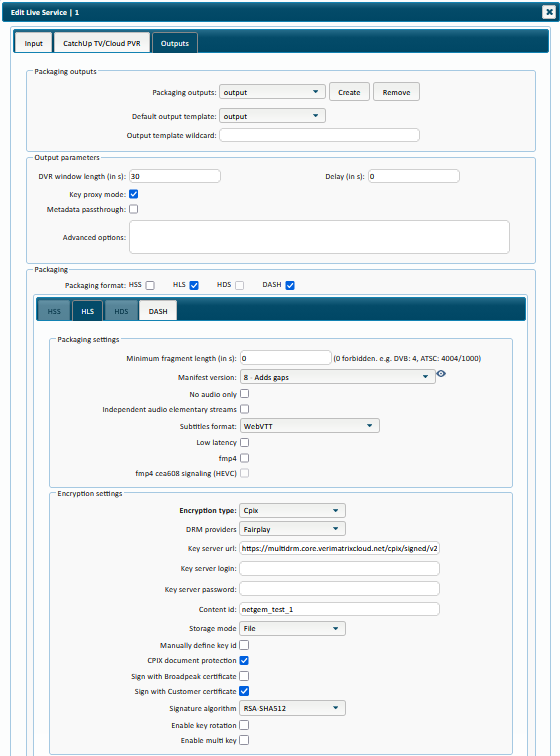Select the DASH packaging sub-tab
560x756 pixels.
158,311
